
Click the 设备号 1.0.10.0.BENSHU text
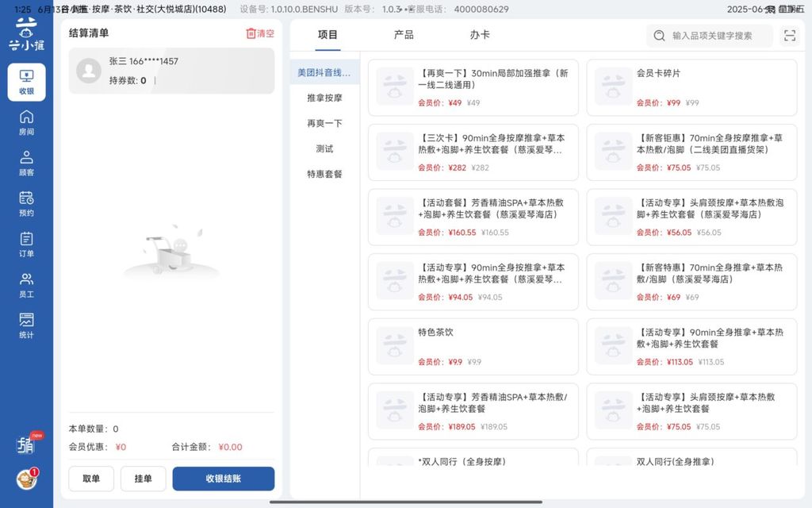tap(289, 10)
